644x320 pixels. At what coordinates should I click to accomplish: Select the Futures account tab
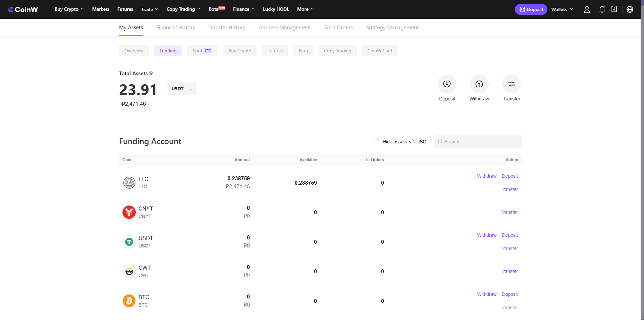click(275, 51)
